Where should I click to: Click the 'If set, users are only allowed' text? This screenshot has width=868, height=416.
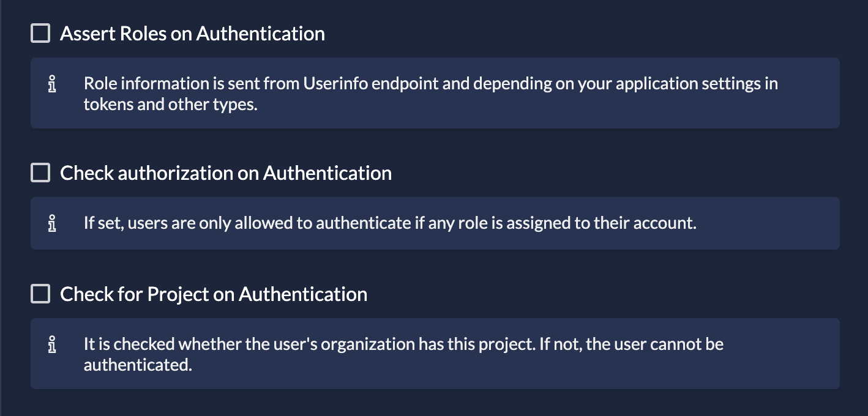click(390, 223)
